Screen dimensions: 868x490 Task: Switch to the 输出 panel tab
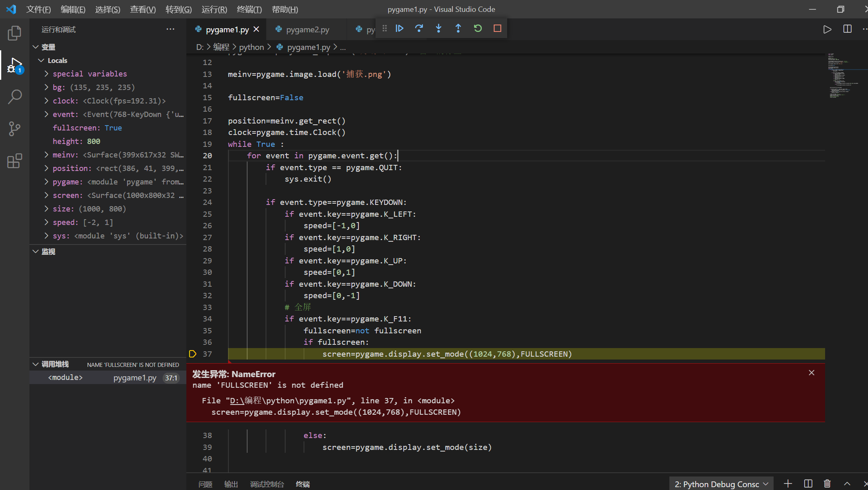click(231, 484)
